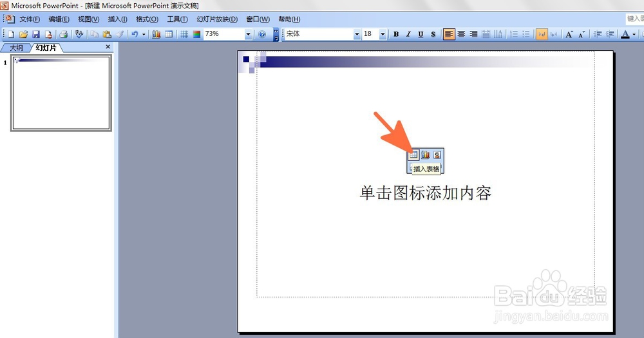644x338 pixels.
Task: Click the 单击图标添加内容 placeholder text
Action: (426, 192)
